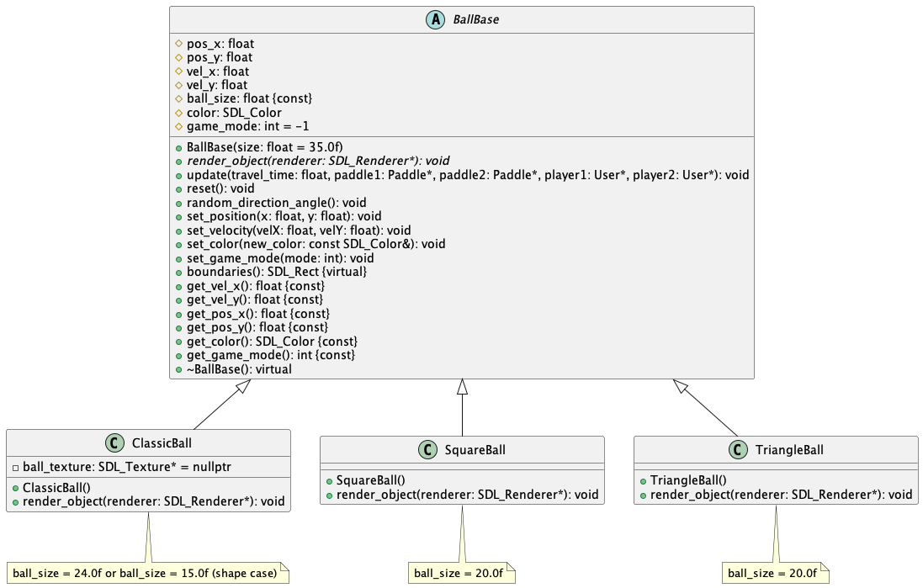Click the green public dot next to ~BallBase()

(x=179, y=369)
